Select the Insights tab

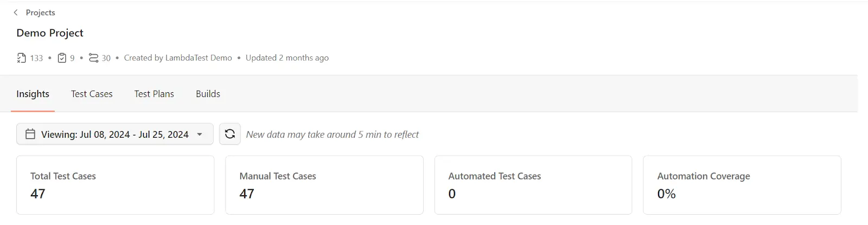[x=33, y=94]
